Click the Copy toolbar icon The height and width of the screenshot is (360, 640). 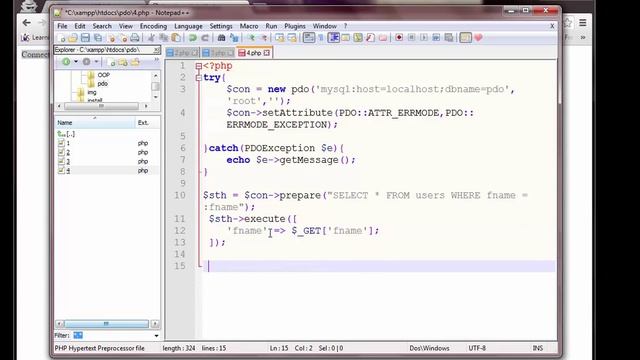pos(164,38)
